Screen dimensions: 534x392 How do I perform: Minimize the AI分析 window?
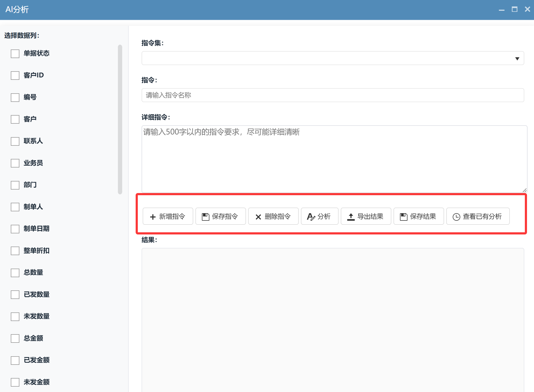(x=501, y=10)
